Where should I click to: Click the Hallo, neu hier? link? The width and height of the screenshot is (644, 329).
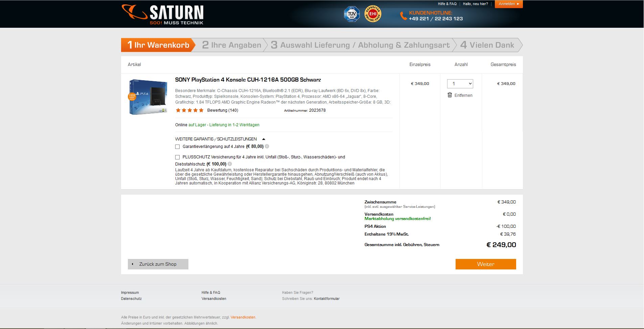point(476,4)
